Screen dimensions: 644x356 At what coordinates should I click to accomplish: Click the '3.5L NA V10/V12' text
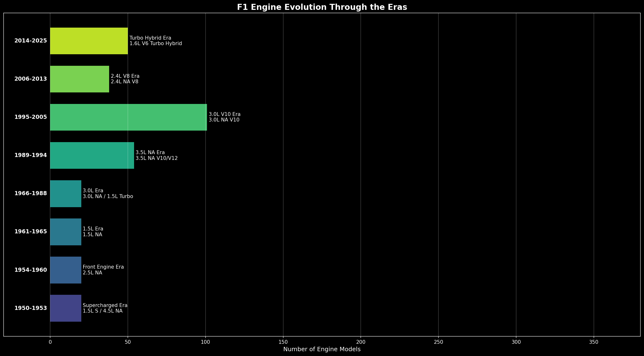[x=156, y=158]
